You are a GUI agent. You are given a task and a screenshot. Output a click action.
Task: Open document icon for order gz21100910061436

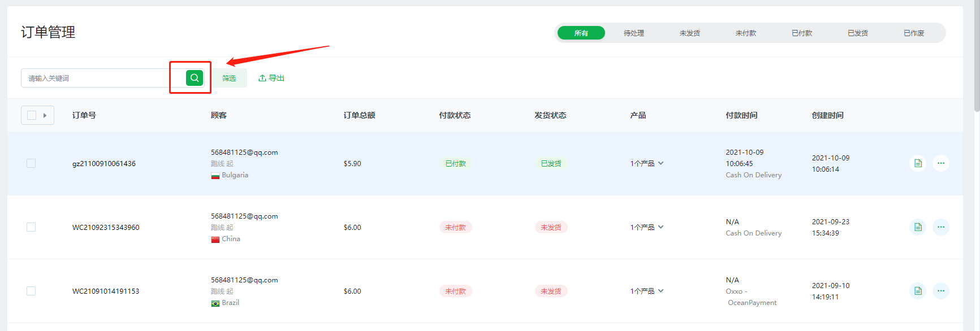pos(918,163)
